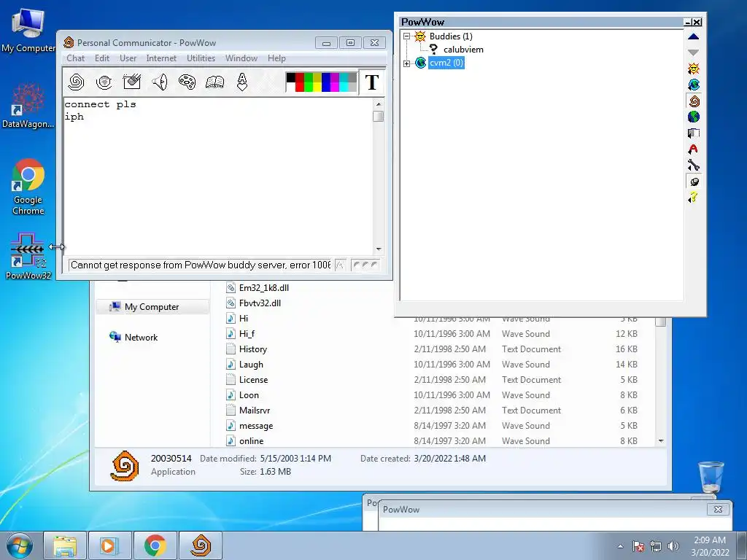Click the gray pages icon in sidebar

coord(694,133)
